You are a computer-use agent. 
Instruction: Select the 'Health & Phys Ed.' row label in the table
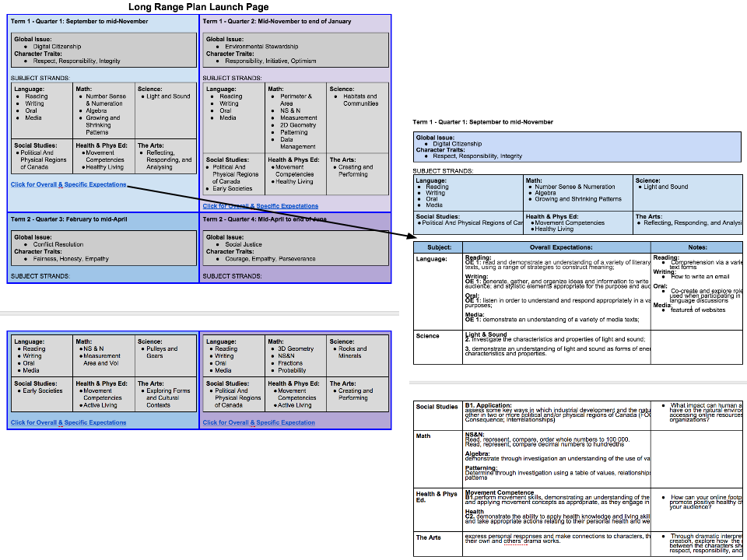tap(437, 497)
